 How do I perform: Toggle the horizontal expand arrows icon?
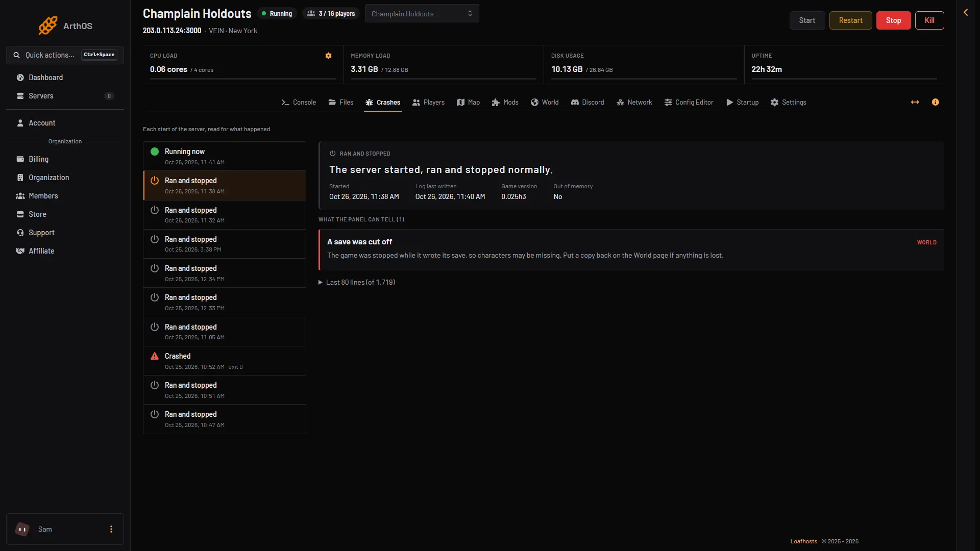point(915,102)
